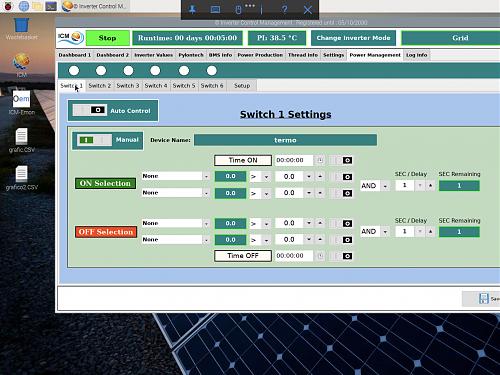
Task: Click the green Stop button
Action: (x=108, y=38)
